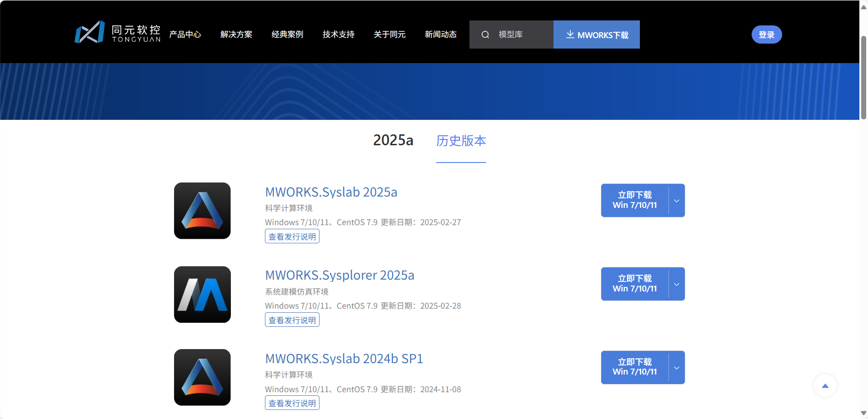Image resolution: width=868 pixels, height=419 pixels.
Task: Open the 产品中心 menu
Action: pos(185,35)
